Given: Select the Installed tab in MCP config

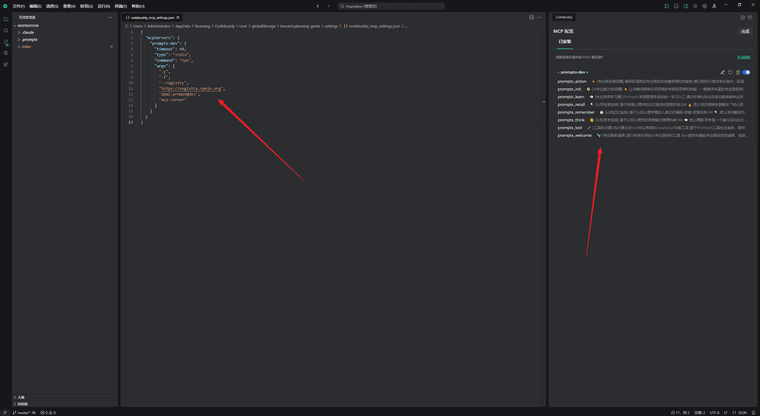Looking at the screenshot, I should [x=565, y=42].
